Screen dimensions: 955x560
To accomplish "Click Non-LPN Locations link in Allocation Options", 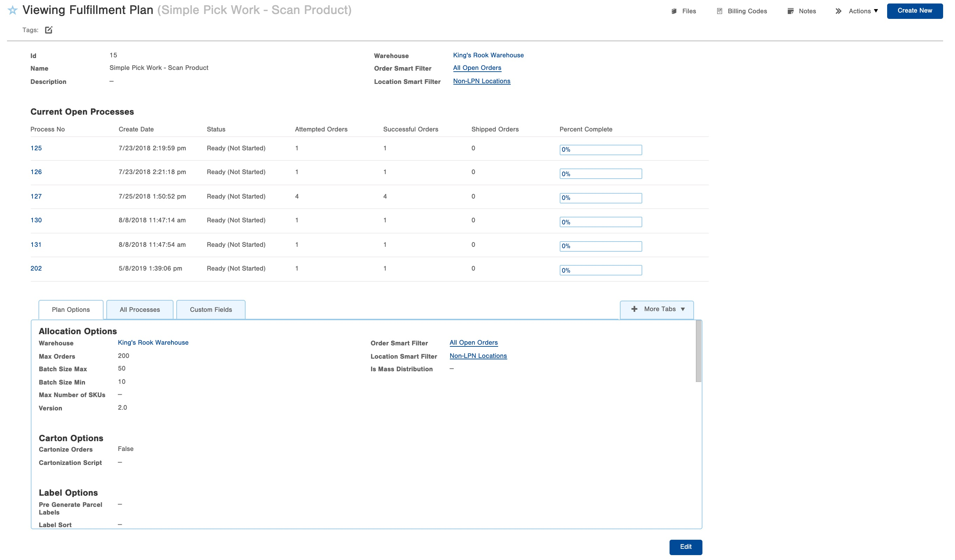I will coord(478,356).
